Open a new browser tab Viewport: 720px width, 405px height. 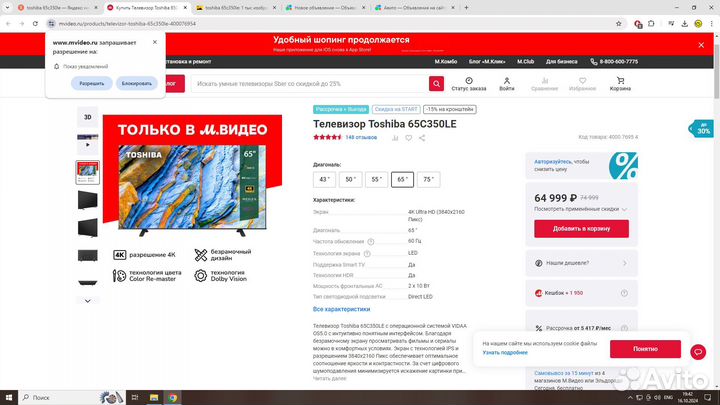466,8
